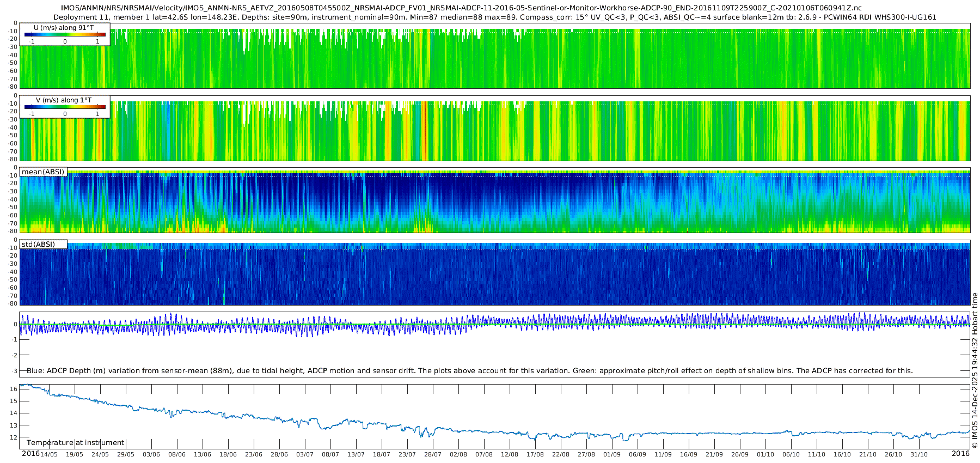Select the mean(ABSI) panel label
Image resolution: width=980 pixels, height=463 pixels.
pyautogui.click(x=43, y=172)
